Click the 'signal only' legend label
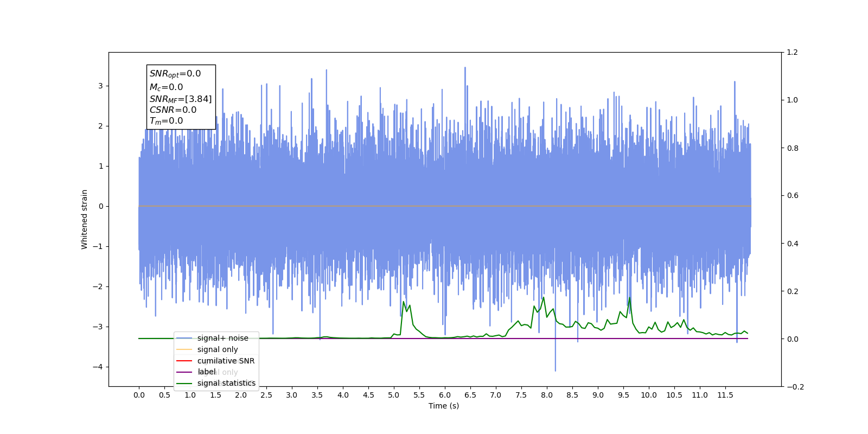Image resolution: width=868 pixels, height=434 pixels. coord(218,349)
